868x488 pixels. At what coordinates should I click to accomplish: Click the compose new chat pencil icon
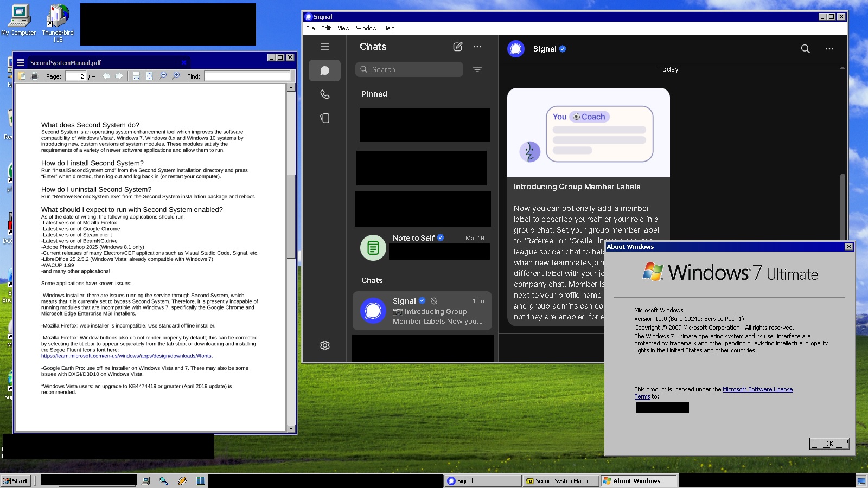click(458, 47)
